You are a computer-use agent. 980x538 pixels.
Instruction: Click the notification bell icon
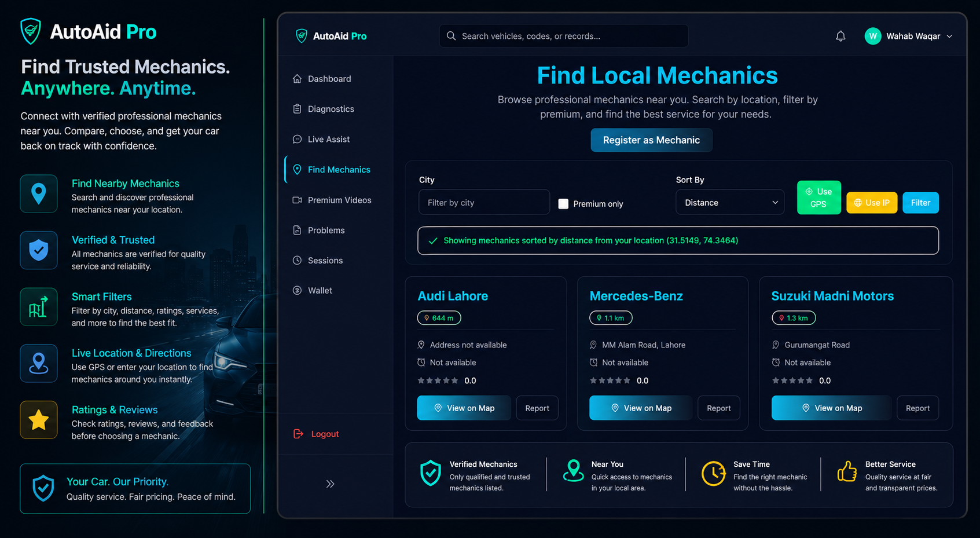(840, 36)
